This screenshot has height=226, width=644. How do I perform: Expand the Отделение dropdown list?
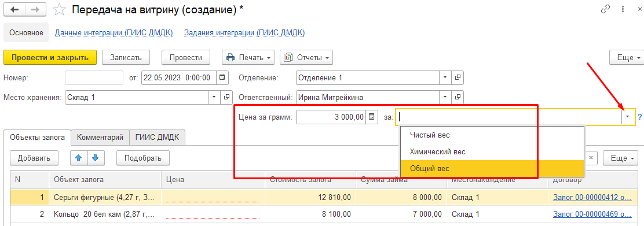(445, 77)
